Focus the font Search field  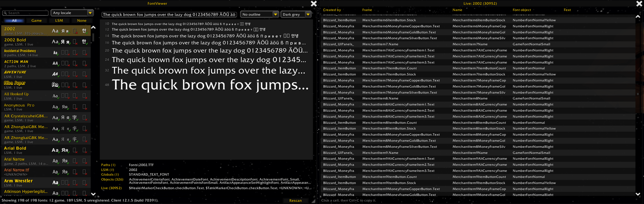tap(25, 13)
